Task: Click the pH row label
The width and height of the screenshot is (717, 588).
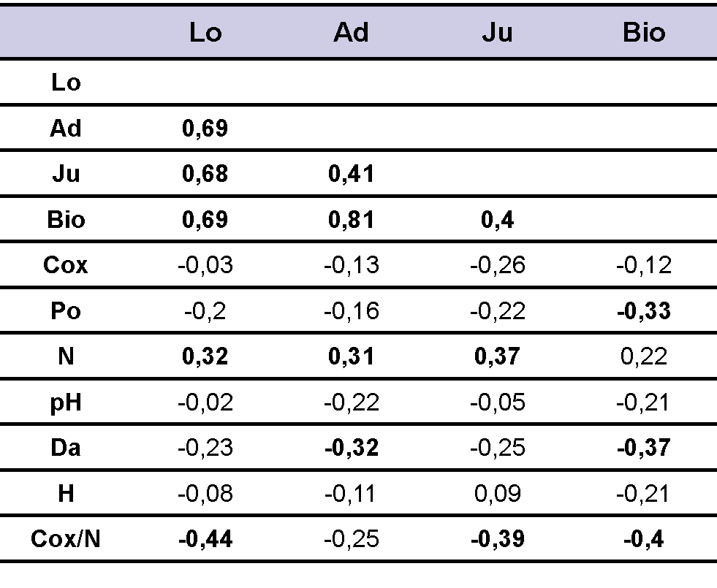Action: [66, 402]
